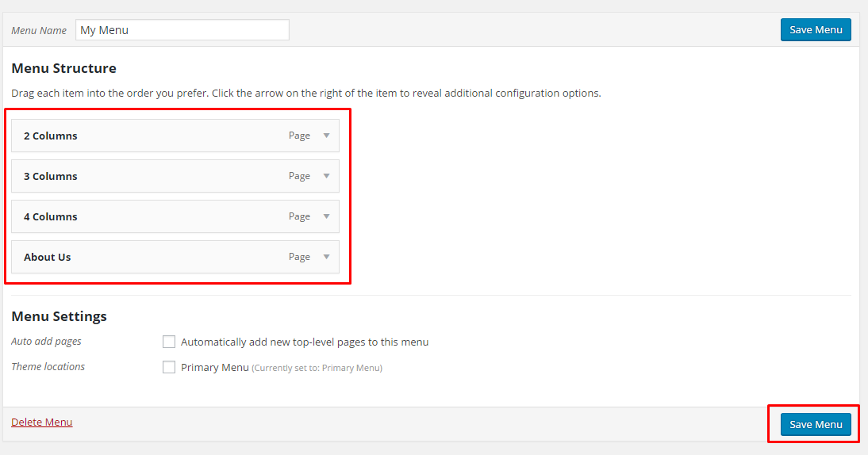
Task: Select the 2 Columns menu item
Action: (175, 136)
